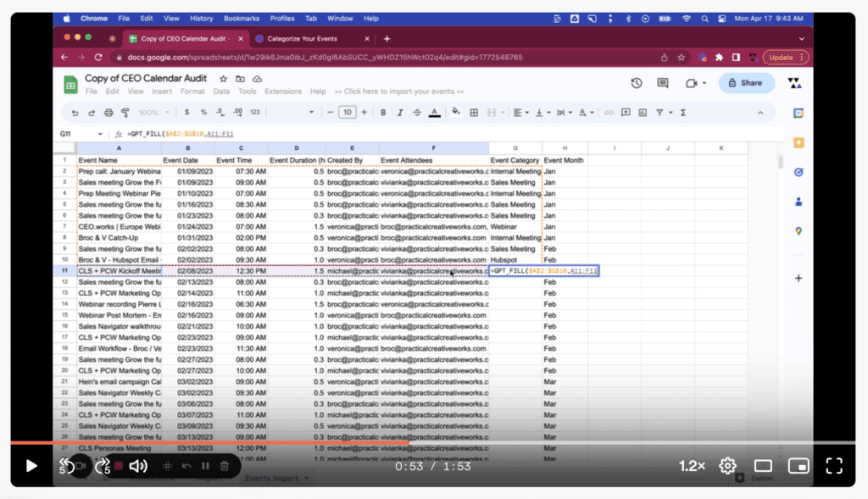Skip forward five seconds in video
This screenshot has height=499, width=868.
pos(103,466)
